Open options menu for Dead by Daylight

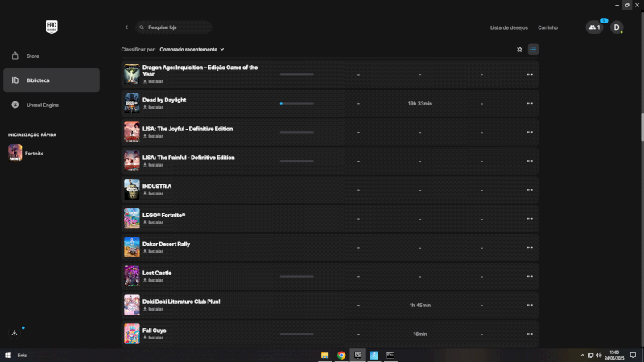(x=530, y=104)
